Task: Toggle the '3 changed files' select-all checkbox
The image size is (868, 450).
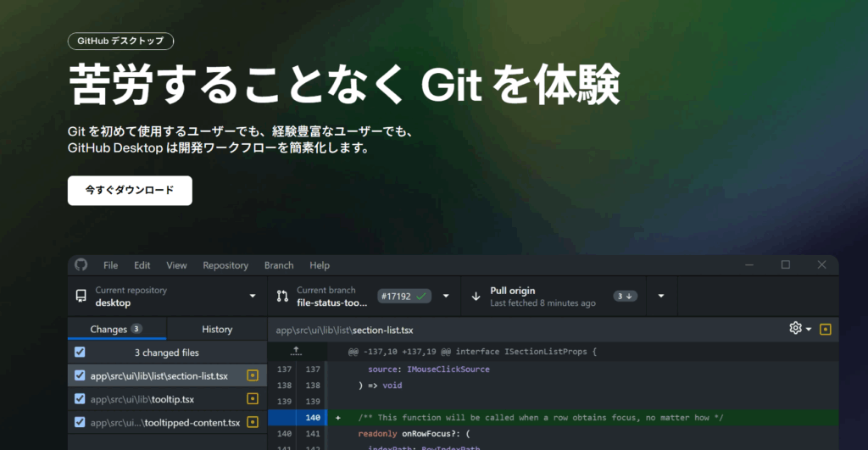Action: coord(80,353)
